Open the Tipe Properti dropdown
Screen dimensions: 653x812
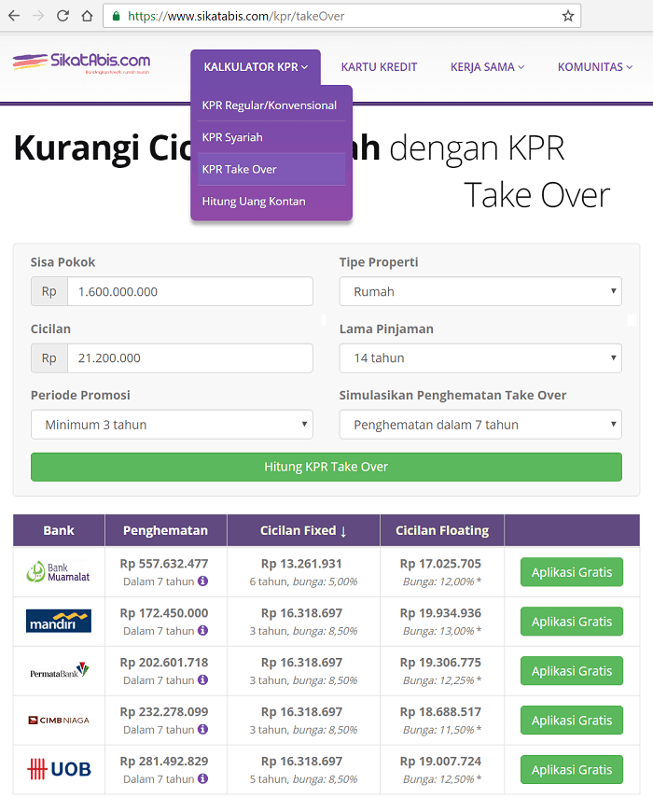point(479,291)
